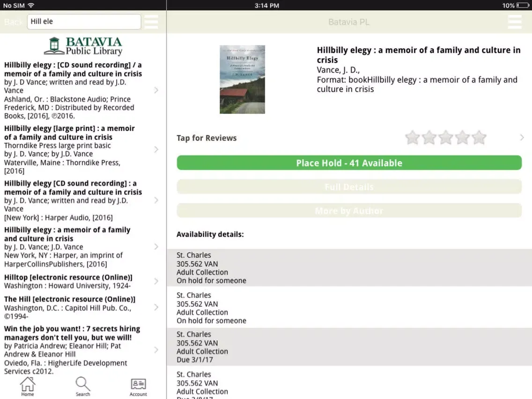Viewport: 532px width, 399px height.
Task: Rate with the fourth star
Action: click(462, 137)
